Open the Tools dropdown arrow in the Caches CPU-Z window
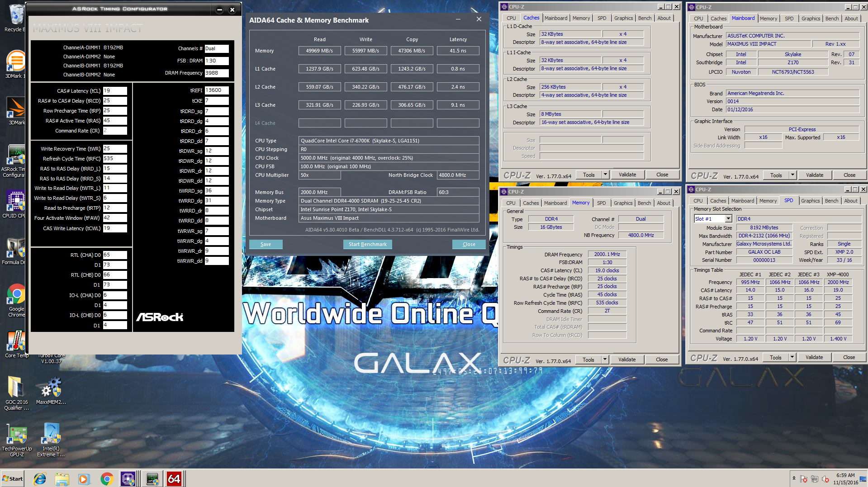The image size is (868, 487). point(605,175)
